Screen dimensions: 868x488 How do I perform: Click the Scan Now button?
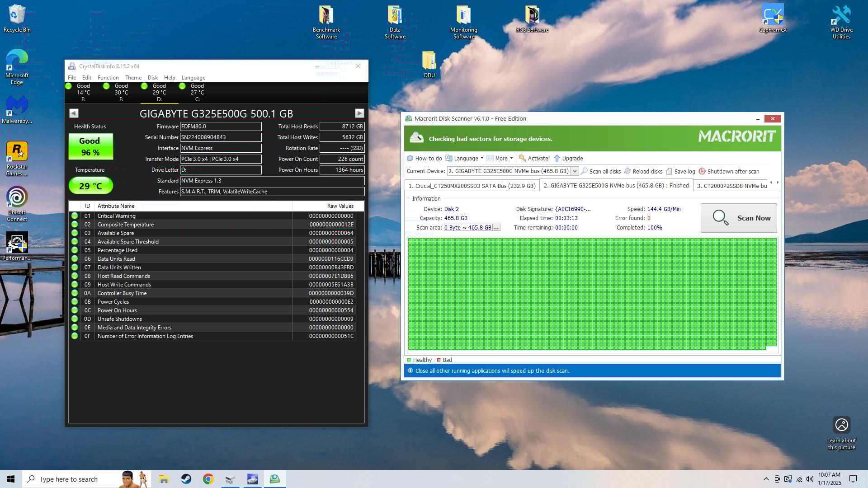(738, 218)
